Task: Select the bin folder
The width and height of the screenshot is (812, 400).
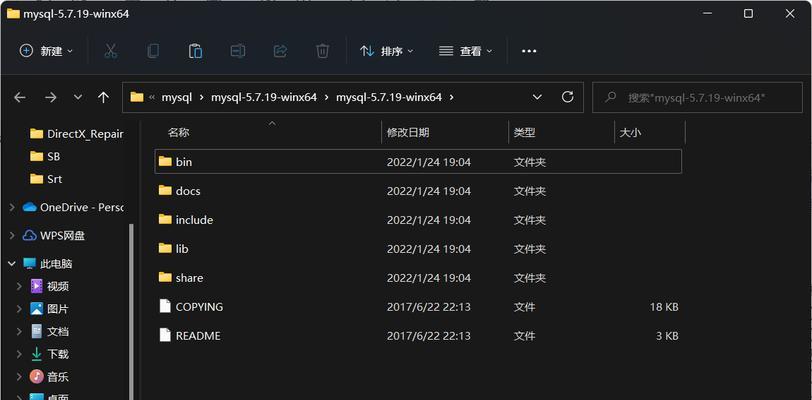Action: point(418,162)
